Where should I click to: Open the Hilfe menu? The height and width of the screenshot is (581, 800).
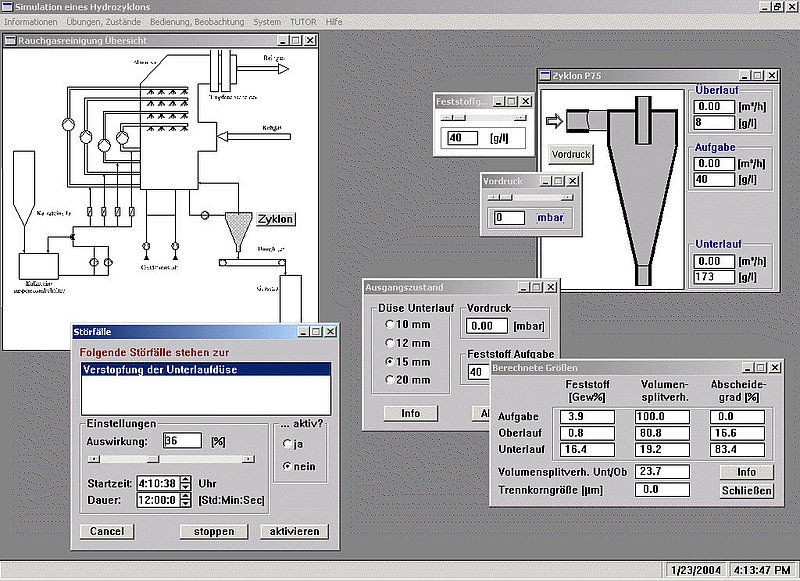click(334, 22)
